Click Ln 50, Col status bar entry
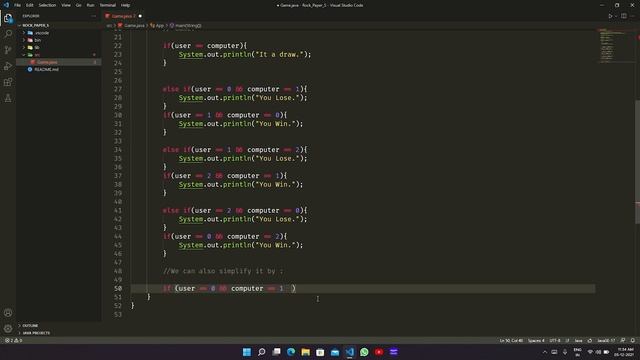 pyautogui.click(x=511, y=340)
